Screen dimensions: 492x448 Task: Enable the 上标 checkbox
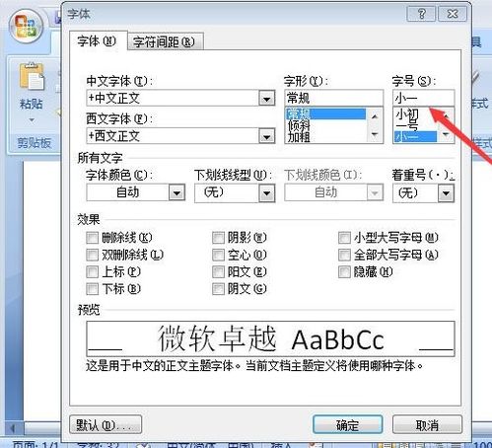pos(92,271)
